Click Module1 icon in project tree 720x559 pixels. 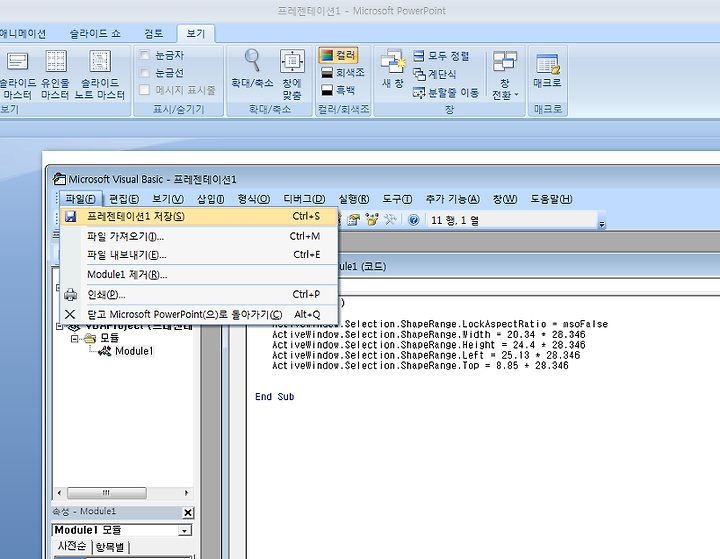coord(105,351)
